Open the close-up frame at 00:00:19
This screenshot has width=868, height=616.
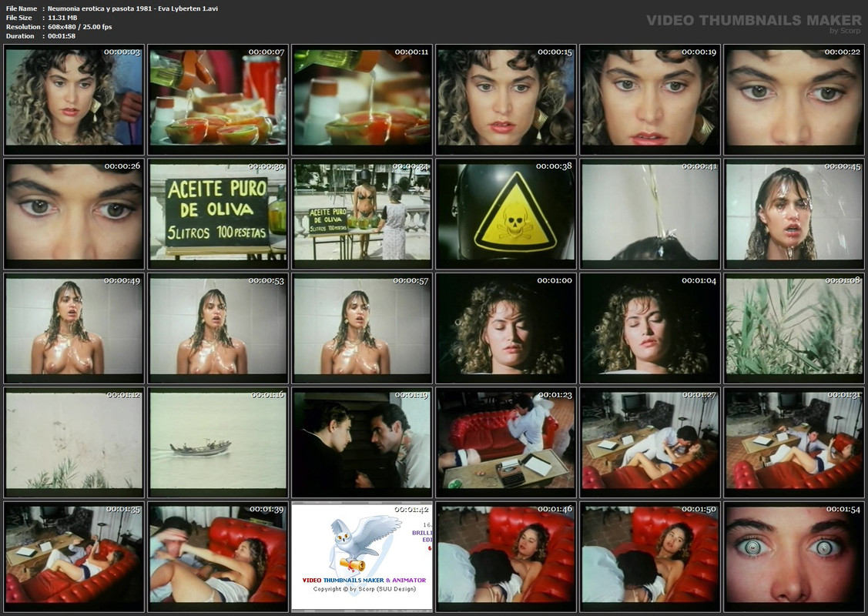tap(650, 99)
